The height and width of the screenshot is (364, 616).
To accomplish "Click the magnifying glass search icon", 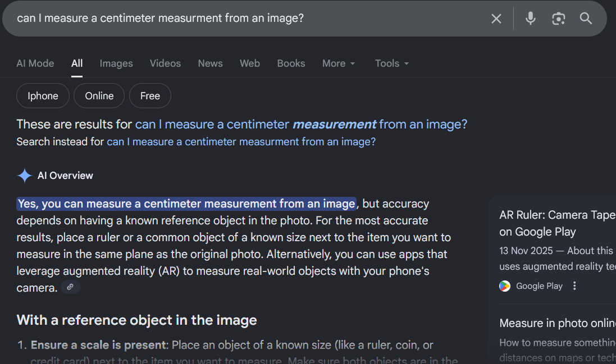I will pos(586,19).
